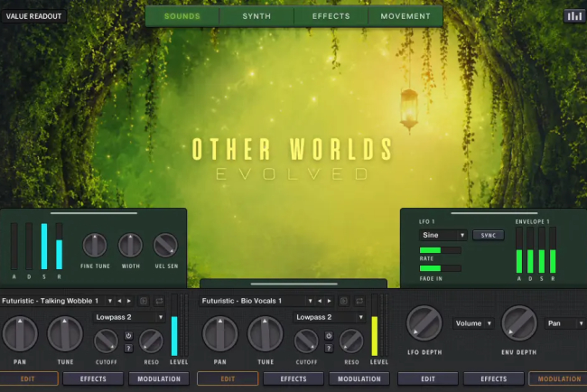
Task: Click the Attack slider in the left panel
Action: point(14,246)
